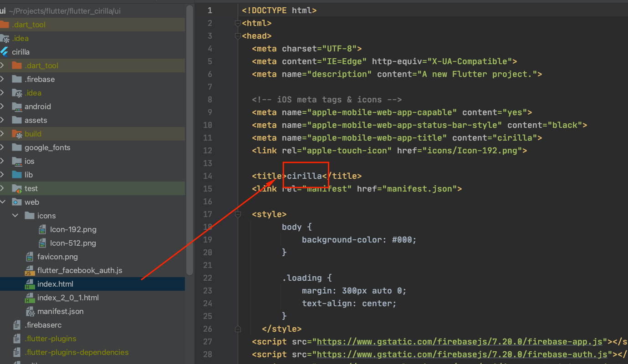Fold the style block at line 17
This screenshot has height=364, width=628.
coord(237,214)
